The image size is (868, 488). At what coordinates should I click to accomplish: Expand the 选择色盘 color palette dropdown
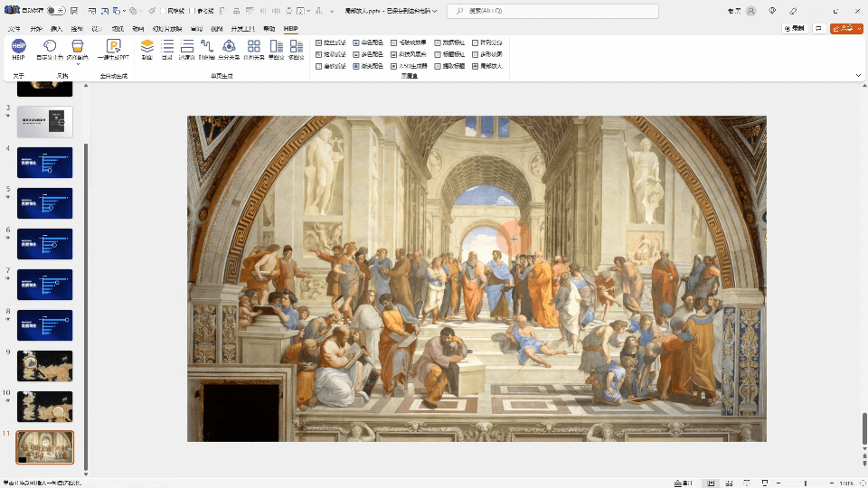[78, 64]
